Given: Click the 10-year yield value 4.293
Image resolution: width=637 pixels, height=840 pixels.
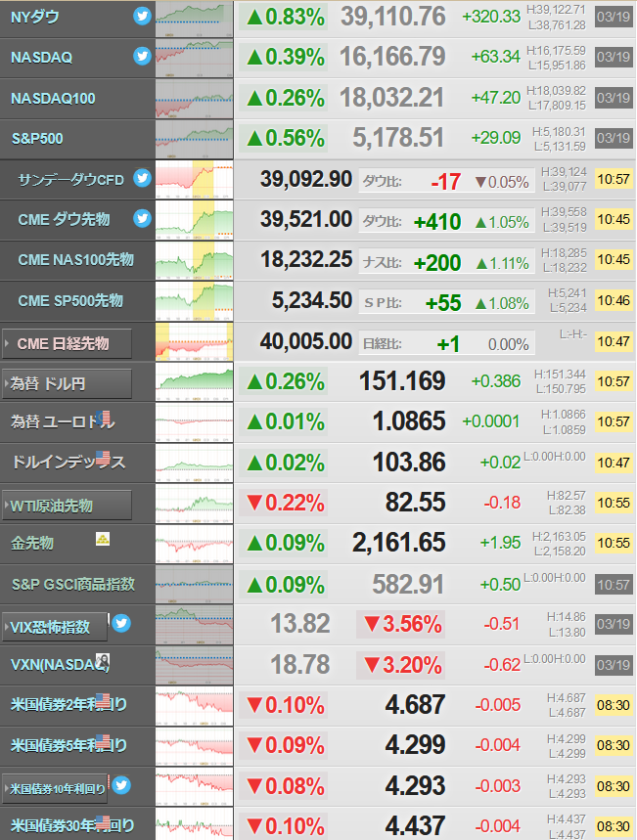Looking at the screenshot, I should [416, 786].
